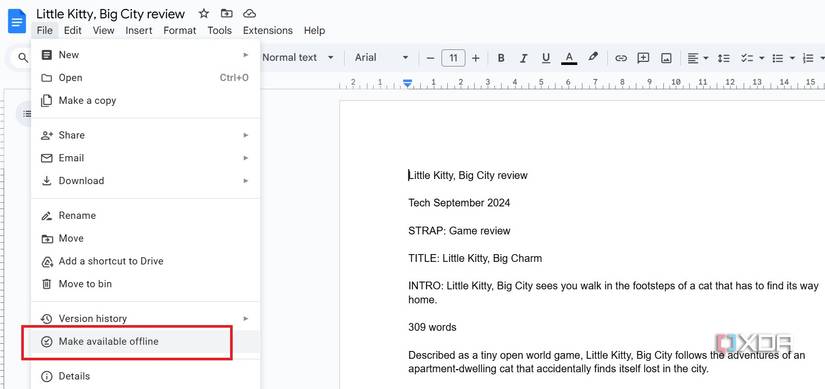Check the cloud document status icon

(249, 14)
